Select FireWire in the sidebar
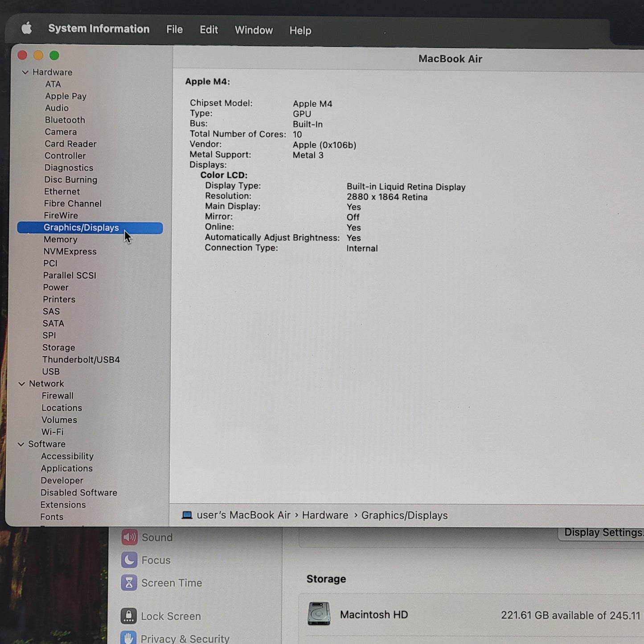Screen dimensions: 644x644 click(x=61, y=216)
